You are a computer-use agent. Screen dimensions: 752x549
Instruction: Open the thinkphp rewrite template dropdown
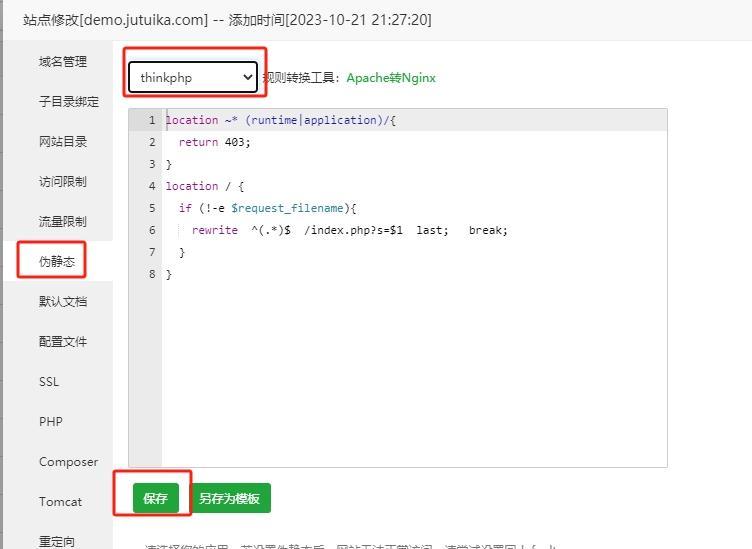point(193,77)
